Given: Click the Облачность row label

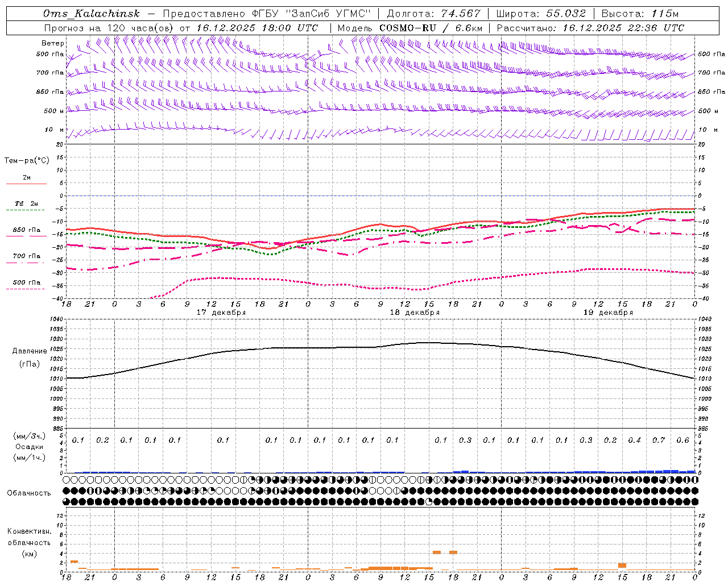Looking at the screenshot, I should tap(29, 493).
